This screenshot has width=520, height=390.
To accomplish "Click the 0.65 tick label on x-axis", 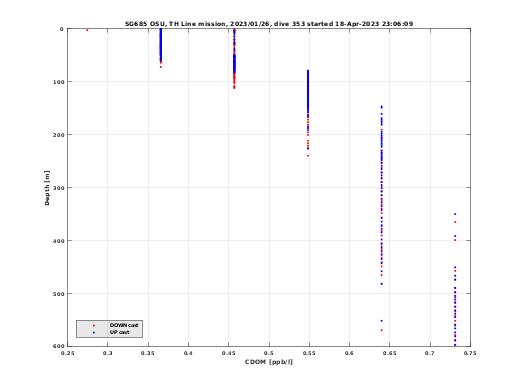I will pyautogui.click(x=390, y=353).
